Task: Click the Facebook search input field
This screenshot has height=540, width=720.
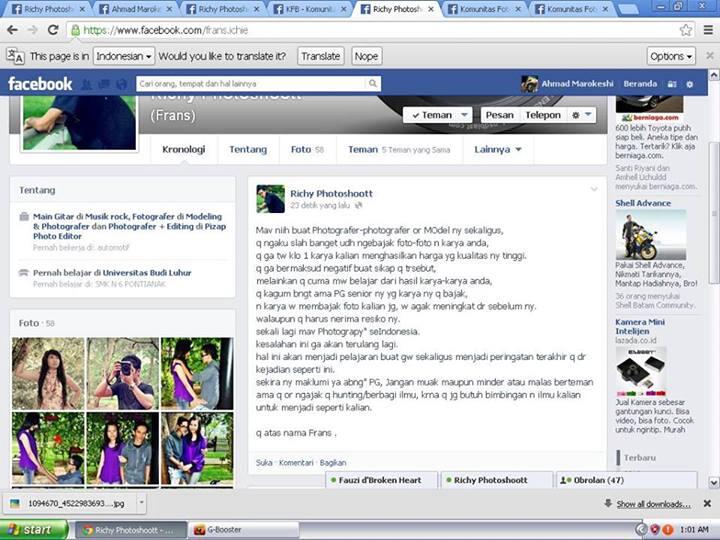Action: tap(252, 84)
